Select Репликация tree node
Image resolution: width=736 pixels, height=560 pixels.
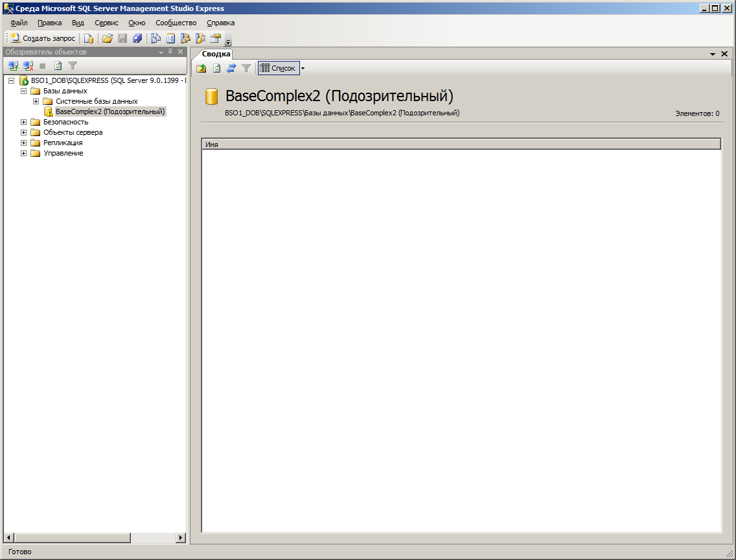(63, 143)
